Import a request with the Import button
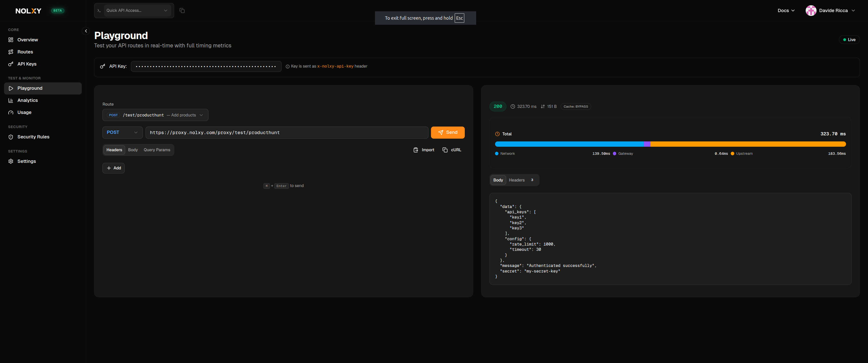Viewport: 868px width, 363px height. (x=424, y=150)
